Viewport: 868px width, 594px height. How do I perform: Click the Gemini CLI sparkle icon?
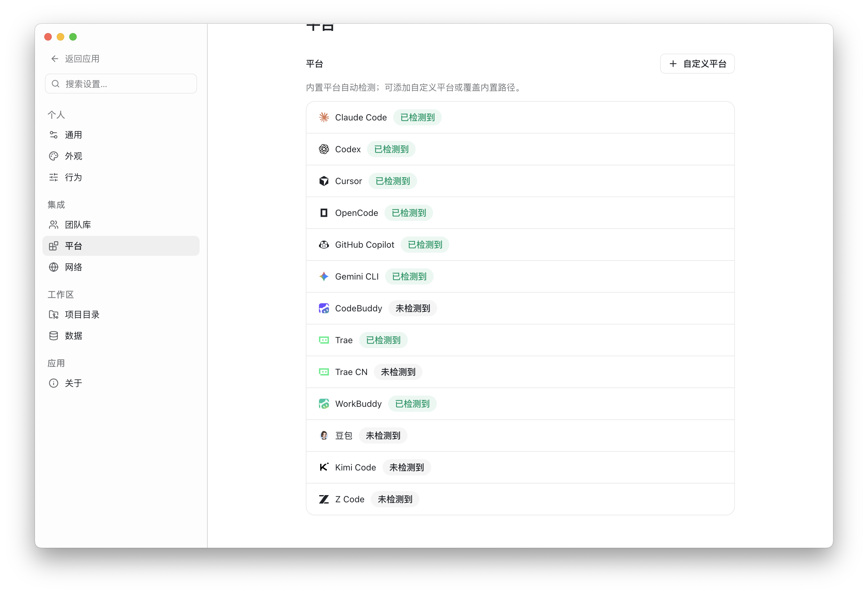(324, 276)
